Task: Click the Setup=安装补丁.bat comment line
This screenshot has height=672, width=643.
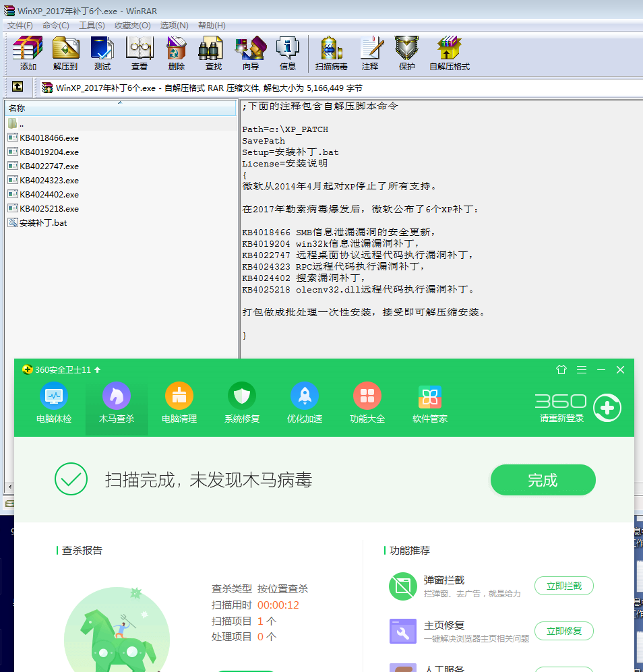Action: [290, 152]
